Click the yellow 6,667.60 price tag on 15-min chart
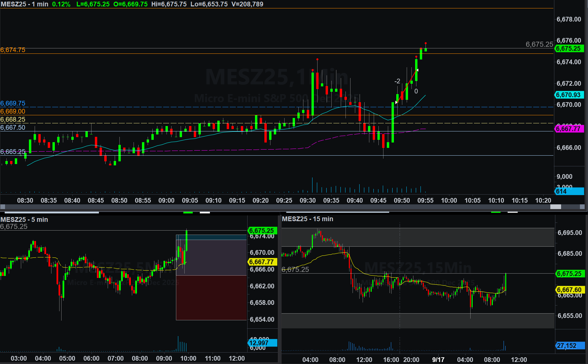Screen dimensions: 588x364 coord(569,290)
